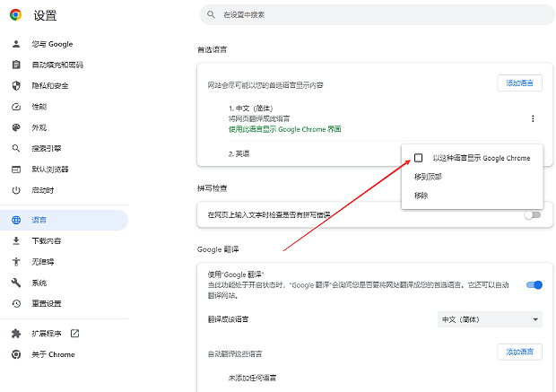Click 添加语言 button under 自动翻译这些语言
The image size is (556, 392).
point(519,352)
